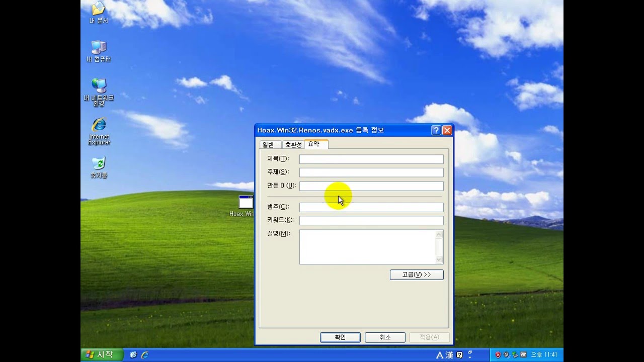This screenshot has height=362, width=644.
Task: Click the dialog title bar text
Action: click(x=320, y=130)
